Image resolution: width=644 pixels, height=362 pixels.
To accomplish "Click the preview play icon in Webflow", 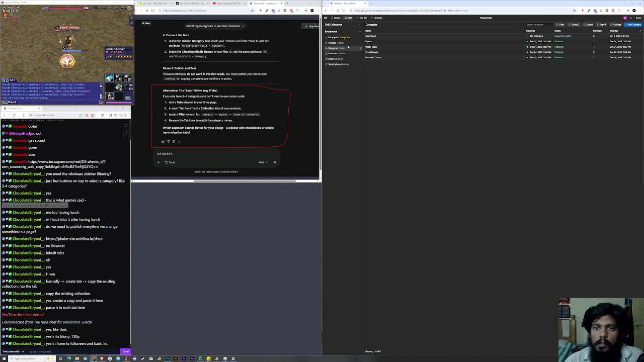I will coord(631,18).
